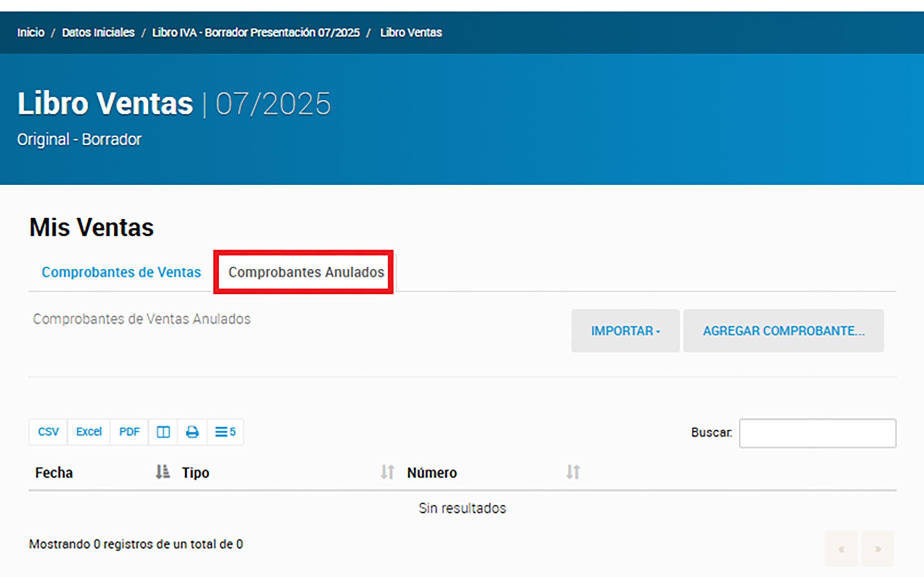Go to Inicio breadcrumb link
Viewport: 924px width, 577px height.
31,32
